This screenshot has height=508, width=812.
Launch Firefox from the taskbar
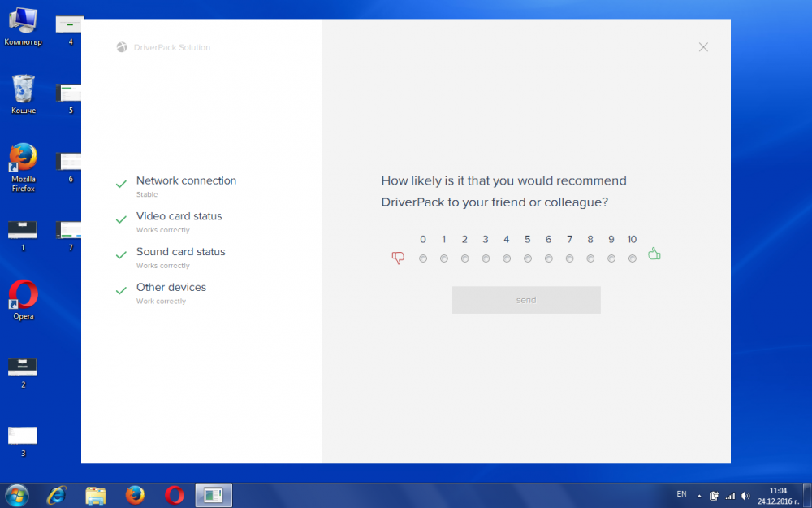(135, 496)
